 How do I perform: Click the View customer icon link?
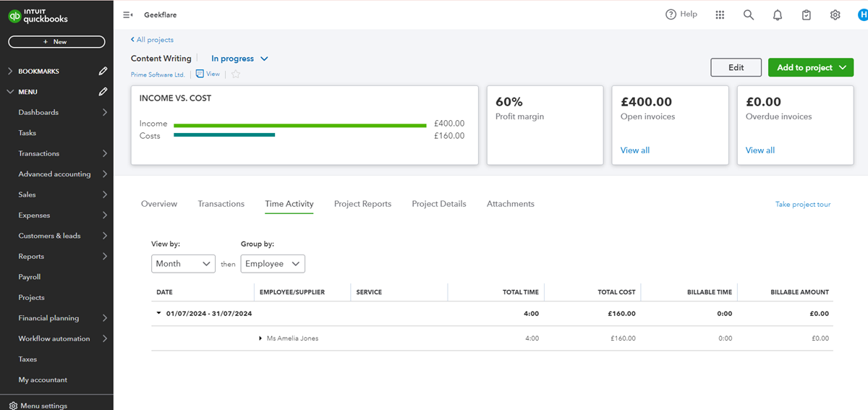208,74
